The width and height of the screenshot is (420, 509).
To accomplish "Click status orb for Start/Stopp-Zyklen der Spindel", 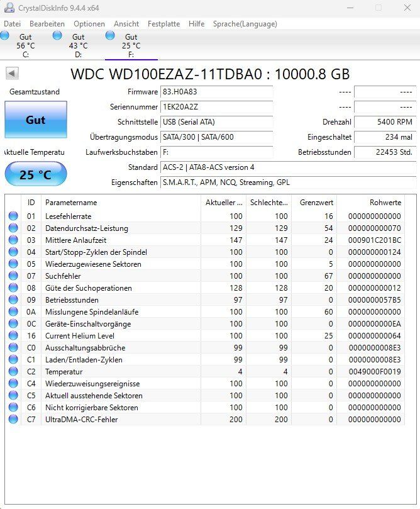I will [x=13, y=252].
